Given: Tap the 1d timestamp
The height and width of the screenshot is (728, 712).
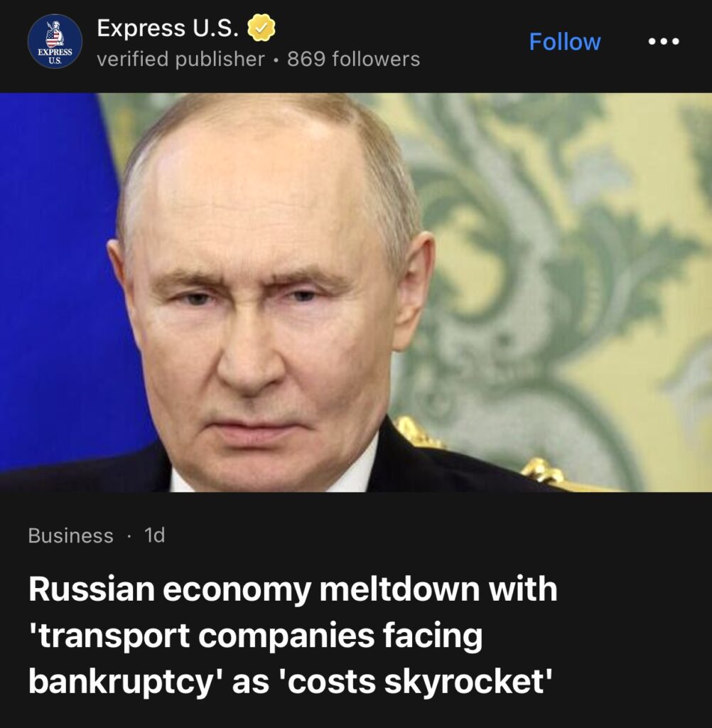Looking at the screenshot, I should [155, 535].
